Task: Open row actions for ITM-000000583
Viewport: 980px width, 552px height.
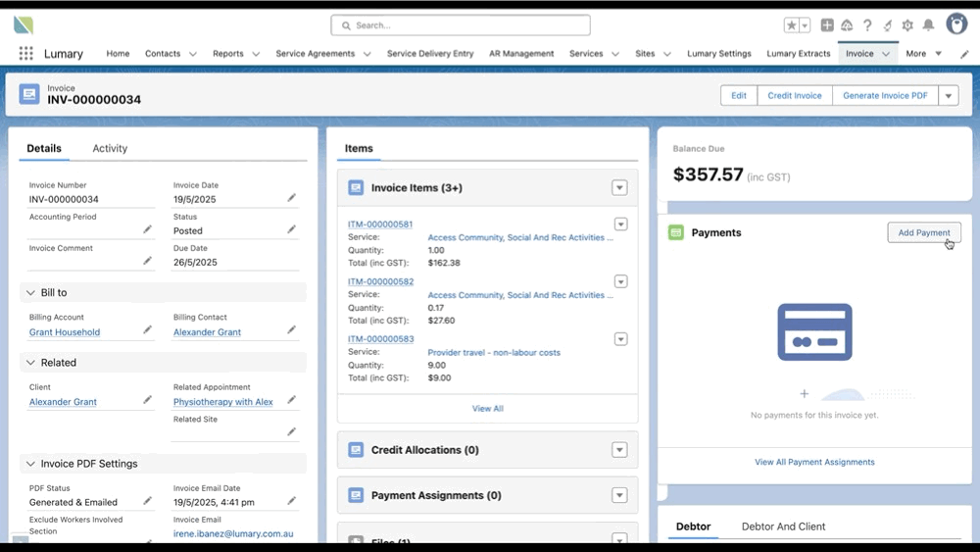Action: point(620,339)
